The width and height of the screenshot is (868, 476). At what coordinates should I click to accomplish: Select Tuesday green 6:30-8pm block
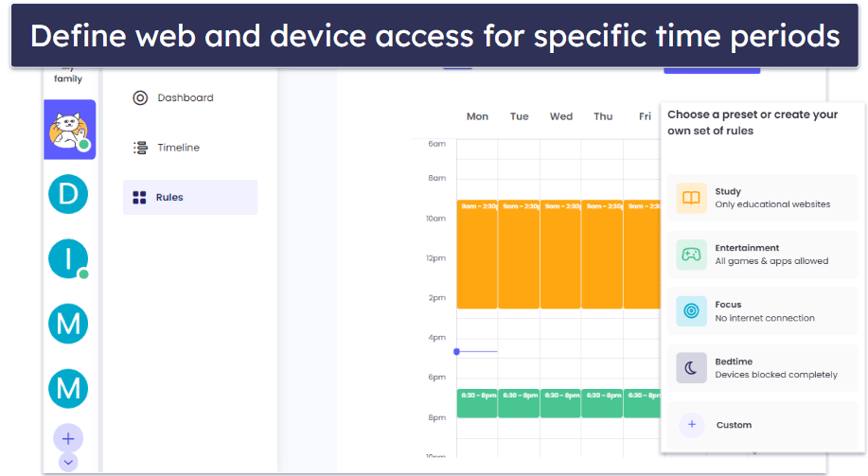(519, 403)
